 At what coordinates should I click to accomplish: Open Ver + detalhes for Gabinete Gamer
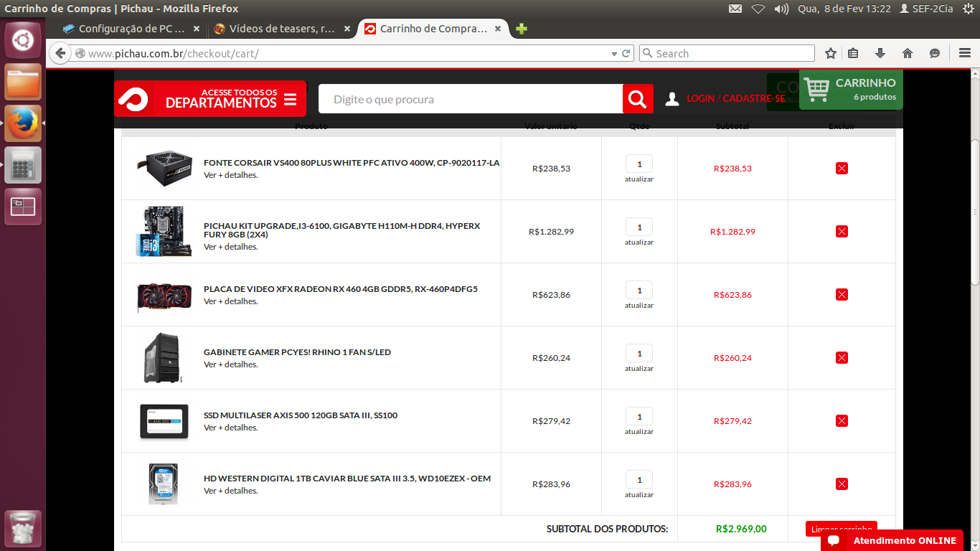[230, 364]
